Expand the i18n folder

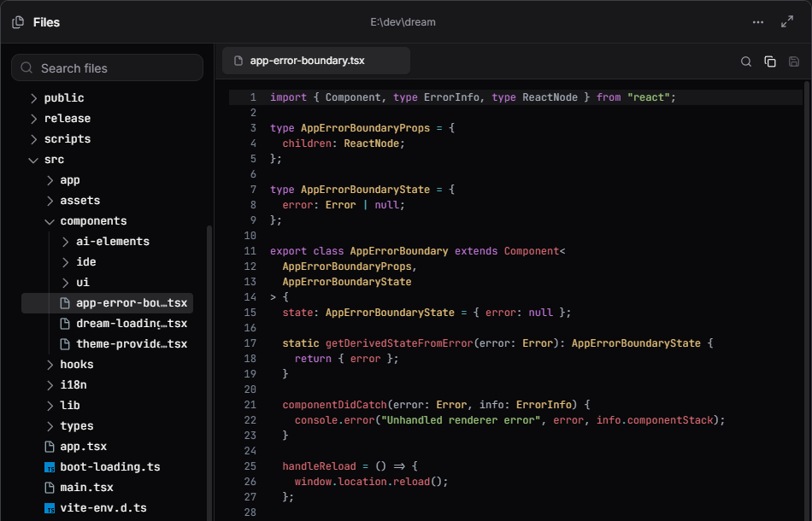(x=50, y=385)
